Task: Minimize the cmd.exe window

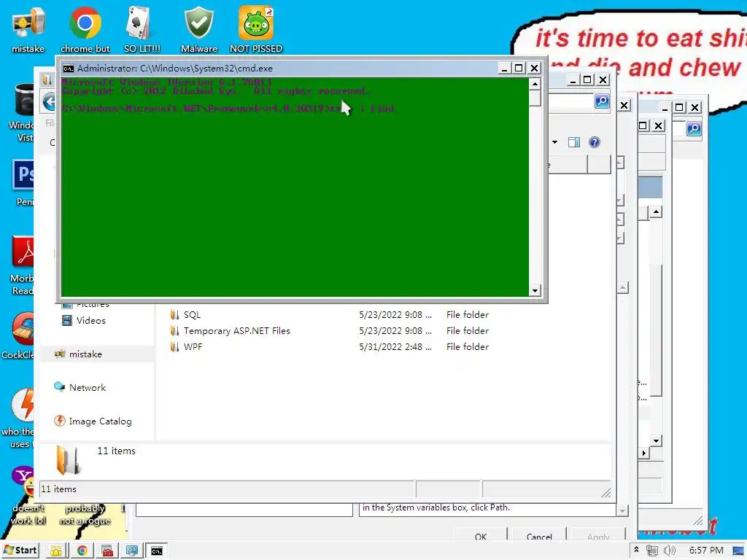Action: click(x=504, y=68)
